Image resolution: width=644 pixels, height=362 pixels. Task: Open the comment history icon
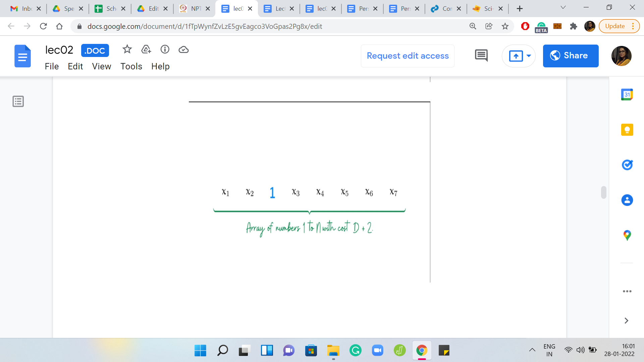481,56
